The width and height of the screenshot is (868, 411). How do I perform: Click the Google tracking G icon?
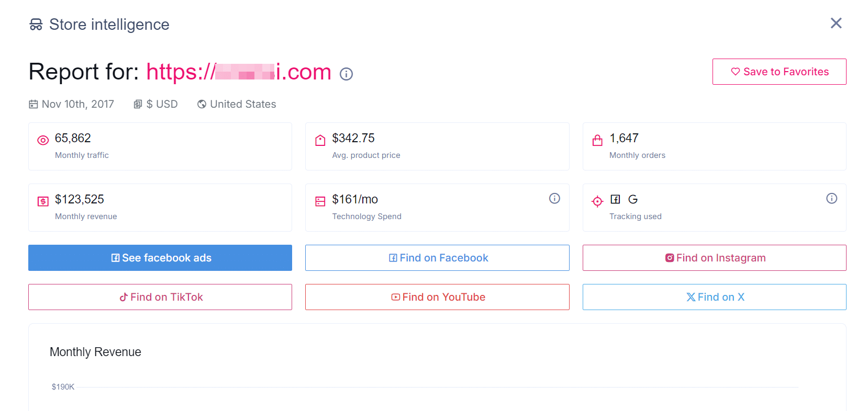pyautogui.click(x=633, y=199)
